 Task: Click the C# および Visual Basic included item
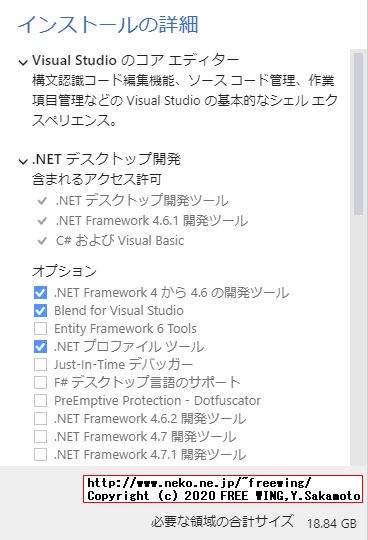click(x=120, y=240)
